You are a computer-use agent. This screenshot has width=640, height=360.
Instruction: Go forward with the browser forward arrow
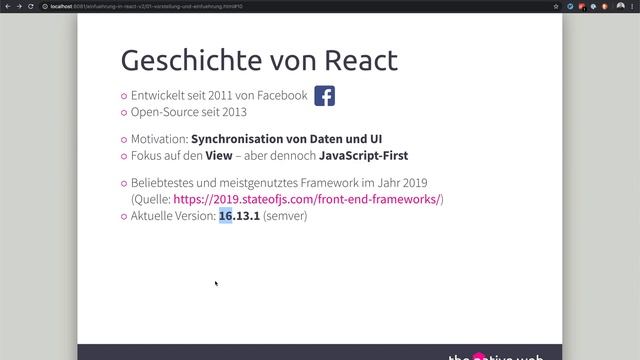[x=19, y=7]
